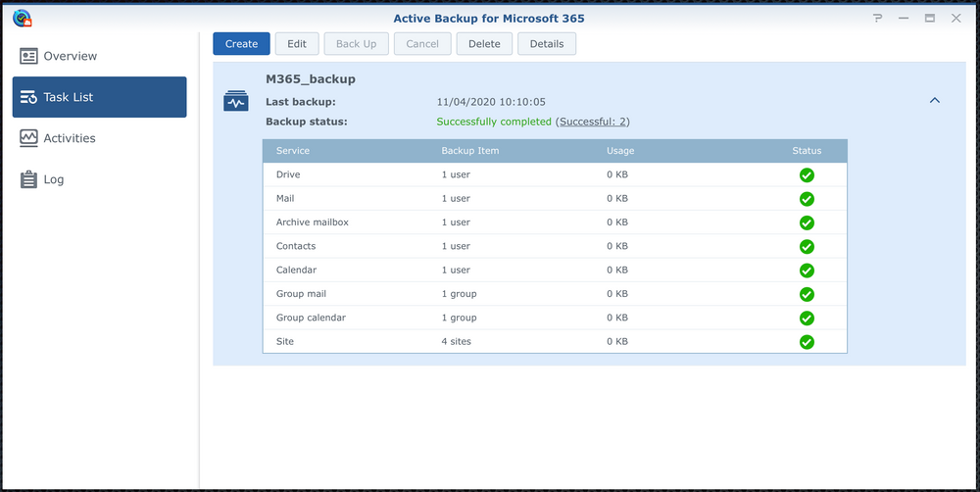Maximize the Active Backup window
Screen dimensions: 980x492
point(930,18)
